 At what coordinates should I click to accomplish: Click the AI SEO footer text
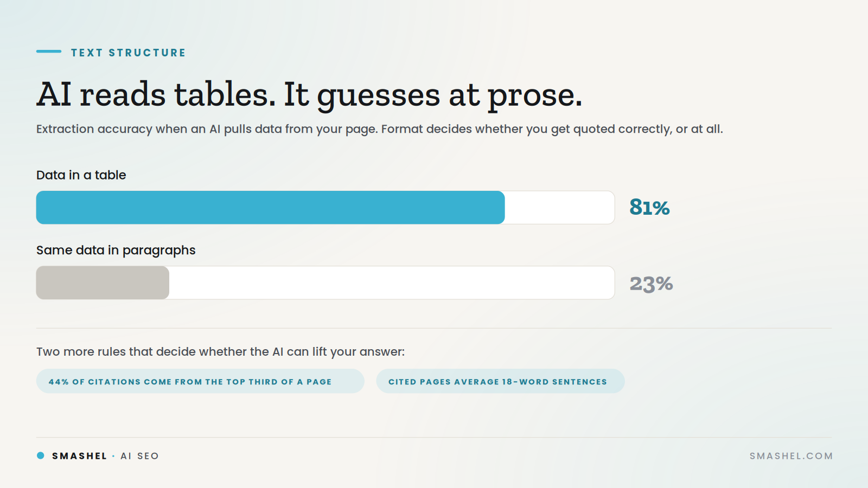(x=139, y=456)
